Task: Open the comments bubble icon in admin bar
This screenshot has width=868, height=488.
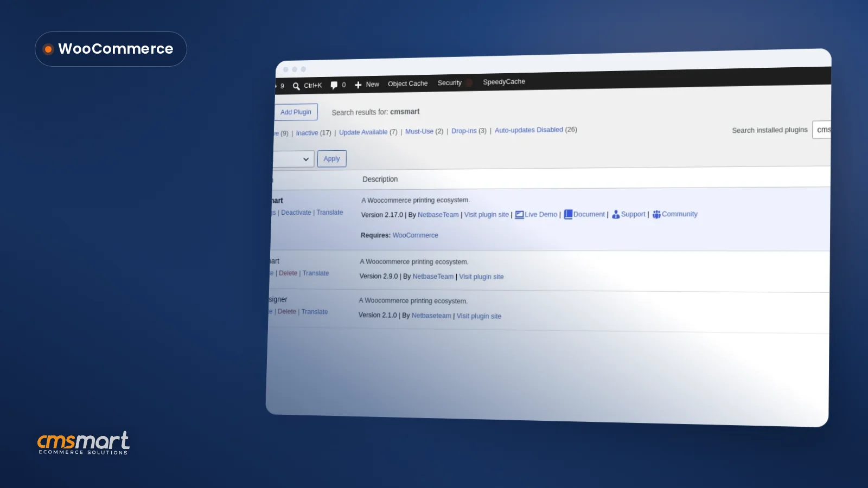Action: [334, 85]
